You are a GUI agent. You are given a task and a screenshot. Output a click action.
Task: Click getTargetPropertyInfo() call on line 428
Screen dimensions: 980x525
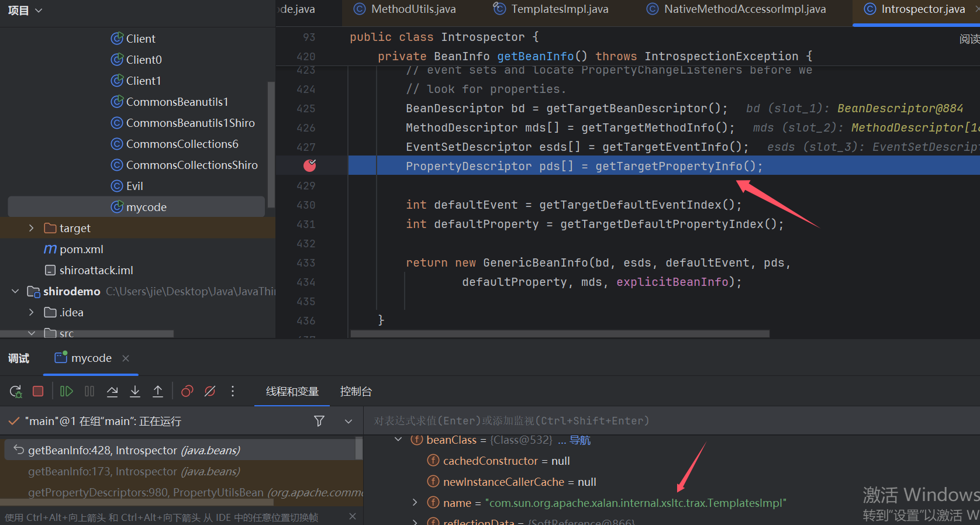675,166
